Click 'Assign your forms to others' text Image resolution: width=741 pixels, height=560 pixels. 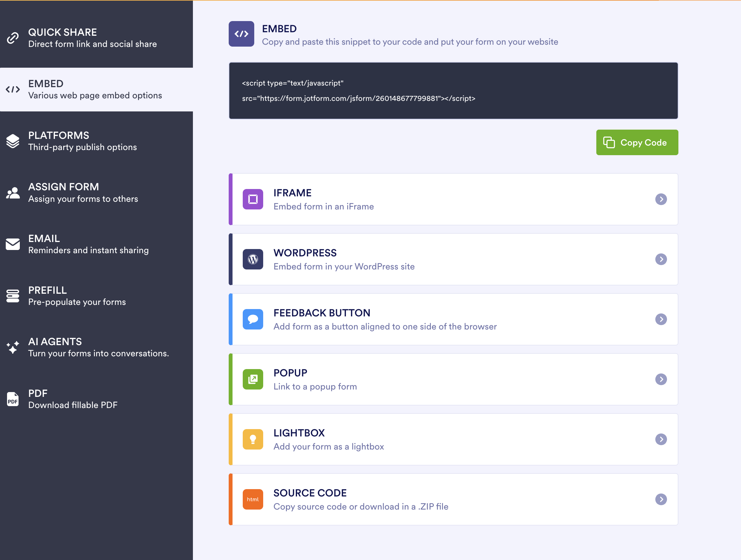(83, 199)
